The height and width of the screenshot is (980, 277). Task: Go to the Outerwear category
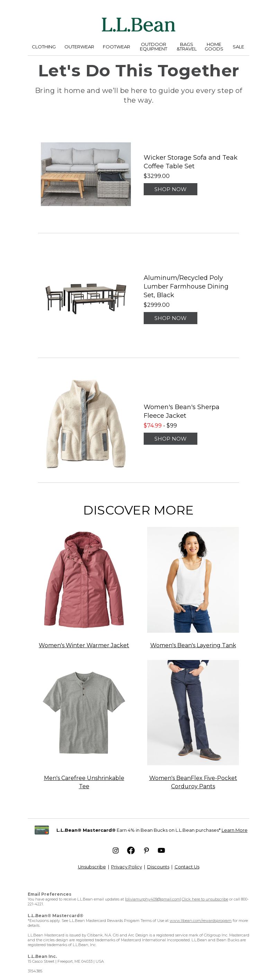coord(79,47)
